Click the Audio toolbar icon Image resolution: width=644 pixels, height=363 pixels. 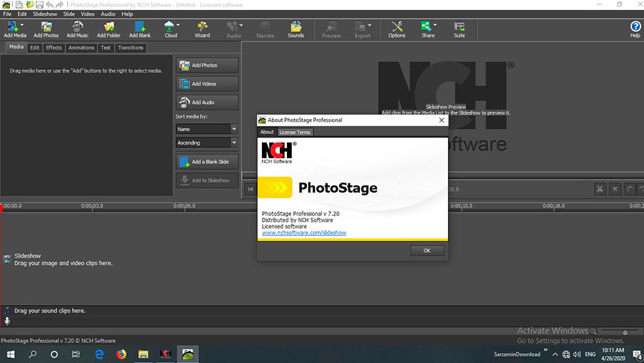[x=233, y=29]
